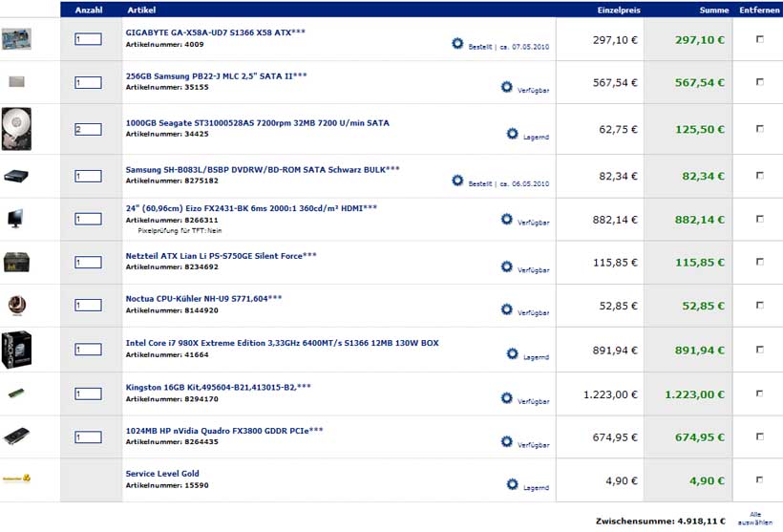Open Netzteil ATX Lian Li PS-S750GE link
Image resolution: width=783 pixels, height=532 pixels.
point(221,256)
